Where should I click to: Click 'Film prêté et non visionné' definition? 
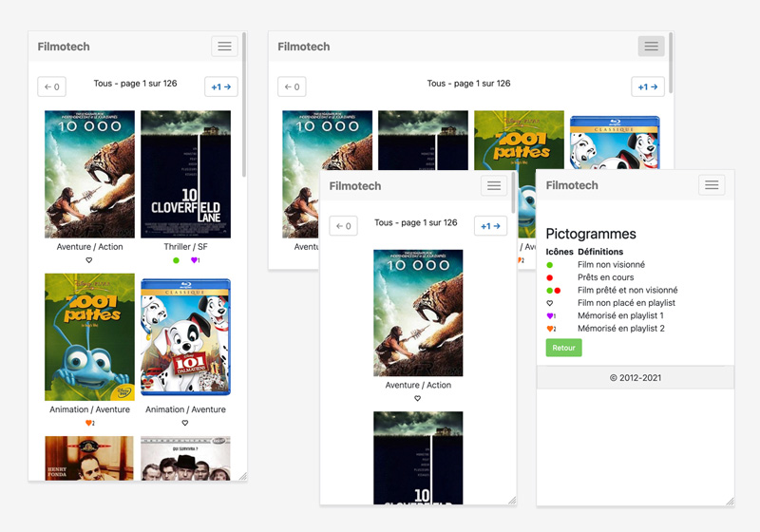(627, 291)
